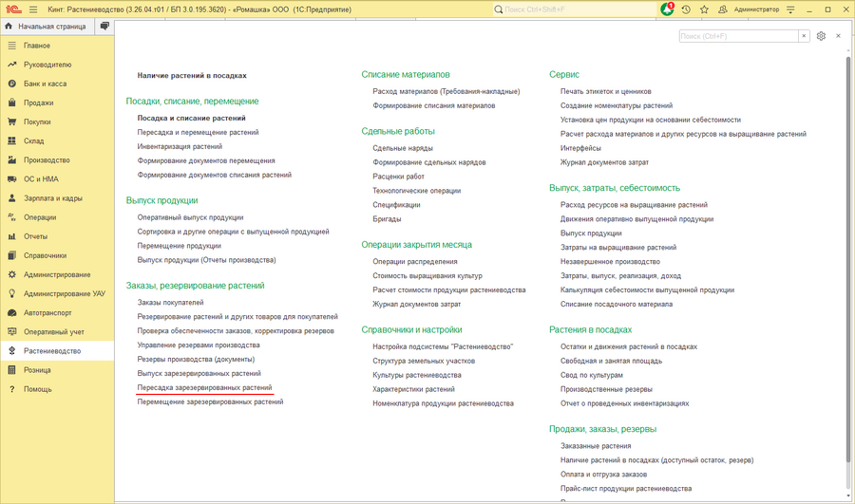
Task: Open Сдельные наряды
Action: (403, 148)
